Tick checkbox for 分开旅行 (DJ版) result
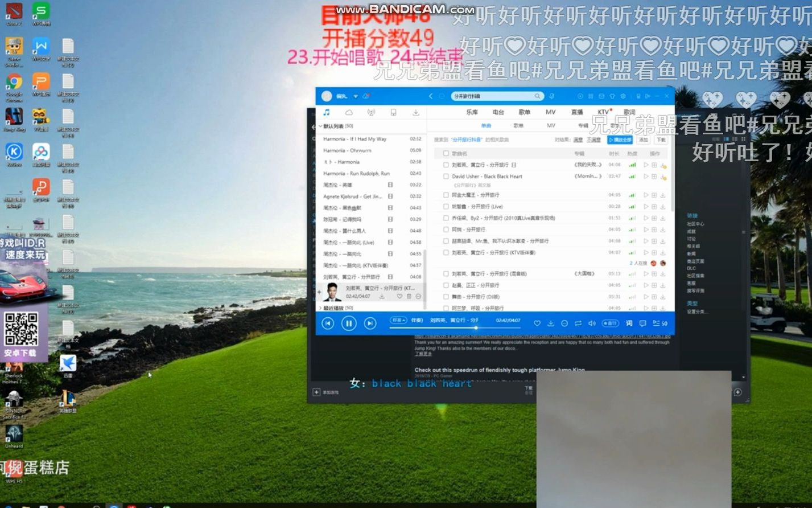Viewport: 812px width, 508px height. [x=446, y=297]
